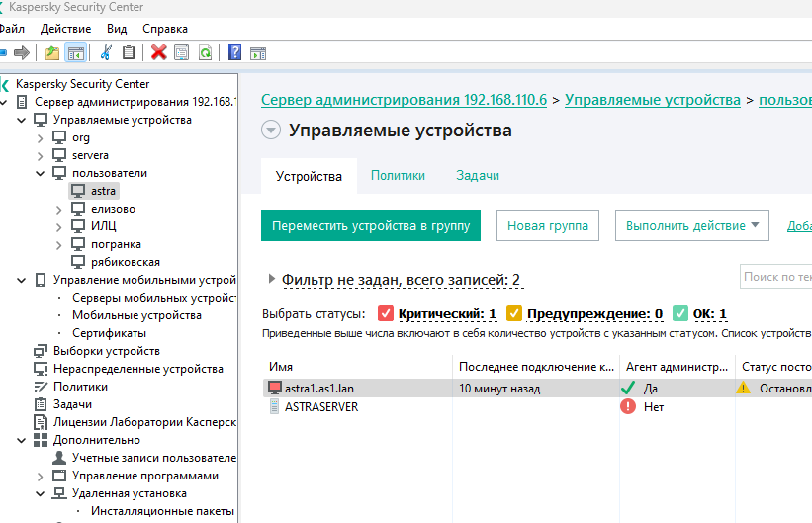The height and width of the screenshot is (523, 812).
Task: Select the Устройства tab
Action: tap(309, 176)
